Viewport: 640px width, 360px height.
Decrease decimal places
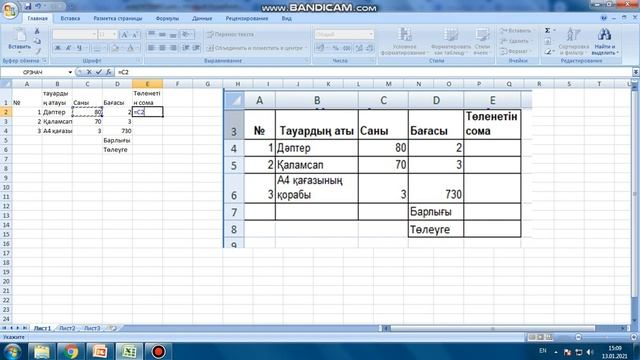369,48
